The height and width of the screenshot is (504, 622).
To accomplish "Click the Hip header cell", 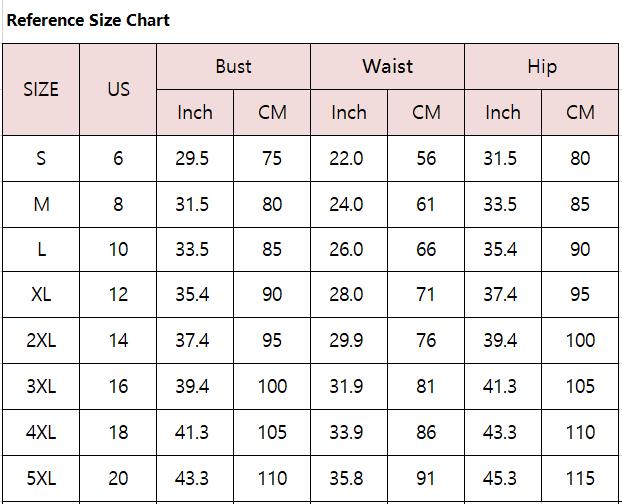I will (x=542, y=66).
